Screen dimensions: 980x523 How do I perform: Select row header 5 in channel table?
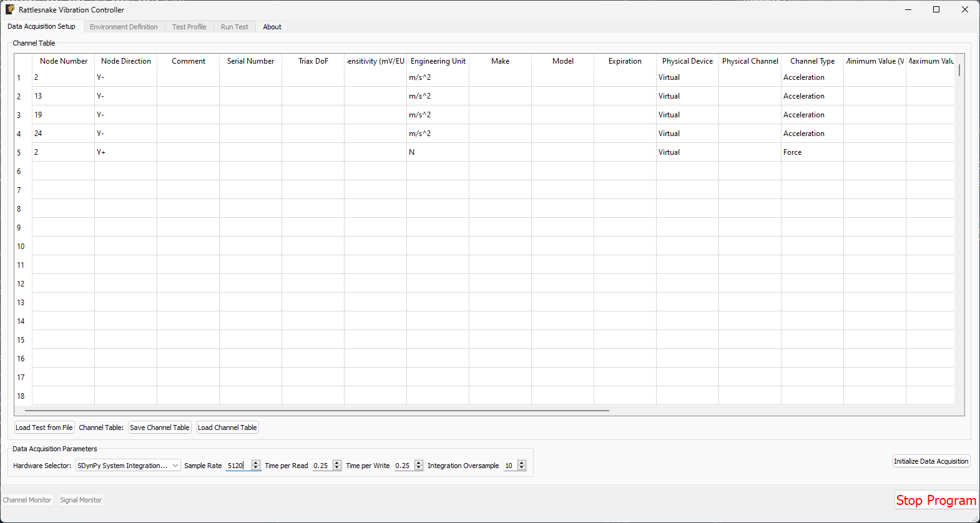tap(23, 152)
